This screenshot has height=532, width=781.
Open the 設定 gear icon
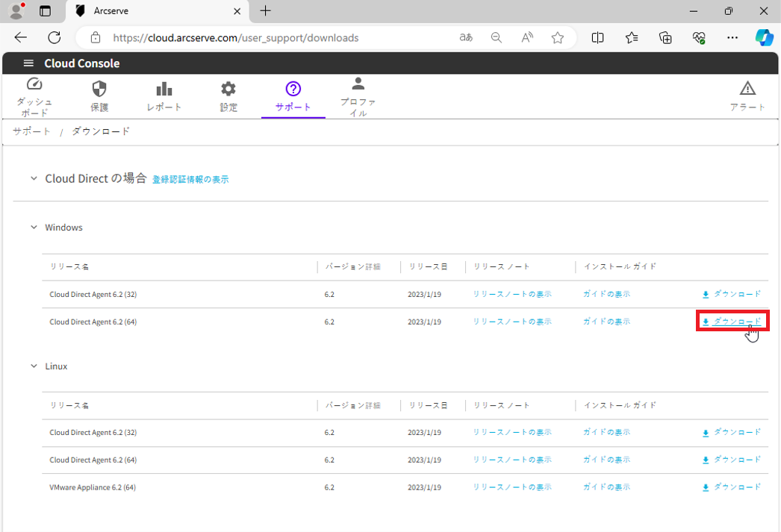pyautogui.click(x=228, y=89)
